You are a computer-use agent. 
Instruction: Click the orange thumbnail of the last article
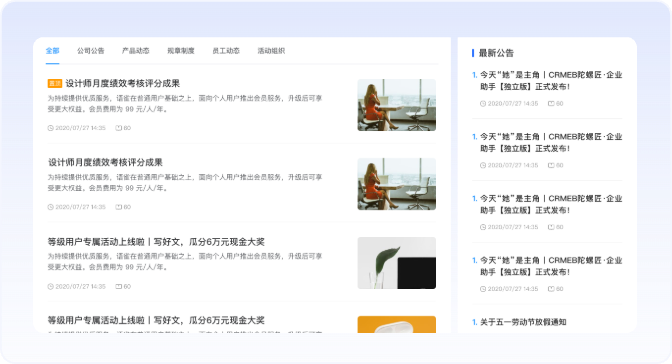(396, 325)
